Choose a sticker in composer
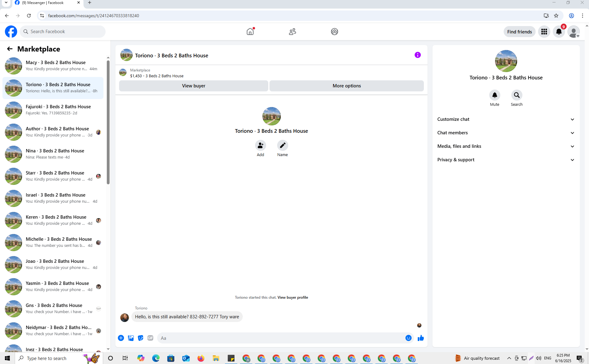Viewport: 589px width, 364px height. 141,338
